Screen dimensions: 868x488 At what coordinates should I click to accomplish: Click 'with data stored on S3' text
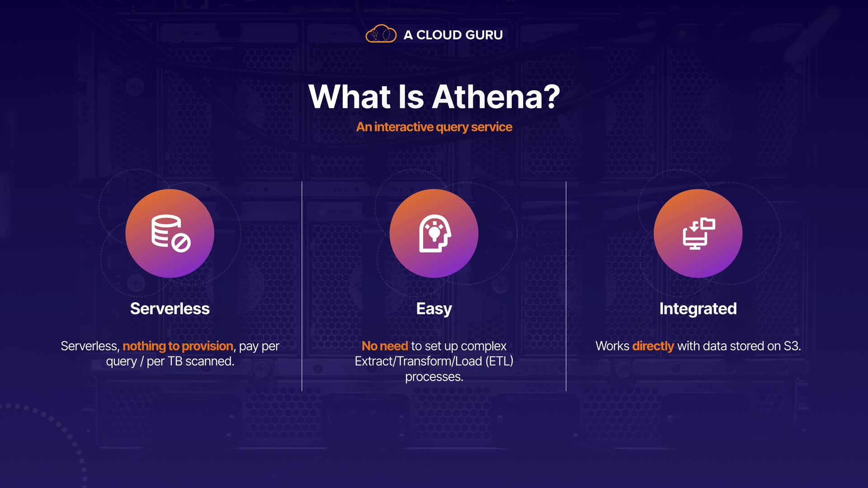pyautogui.click(x=739, y=346)
